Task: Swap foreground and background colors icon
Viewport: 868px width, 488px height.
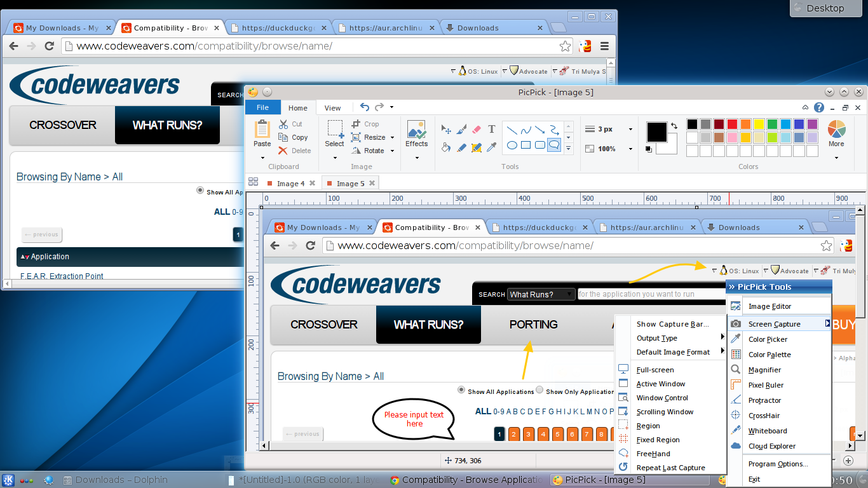Action: click(x=674, y=126)
